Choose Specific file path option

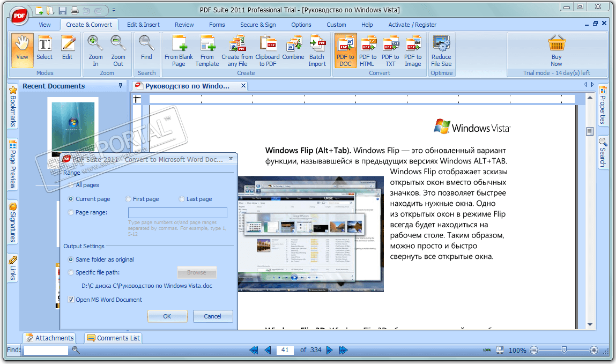[x=71, y=272]
